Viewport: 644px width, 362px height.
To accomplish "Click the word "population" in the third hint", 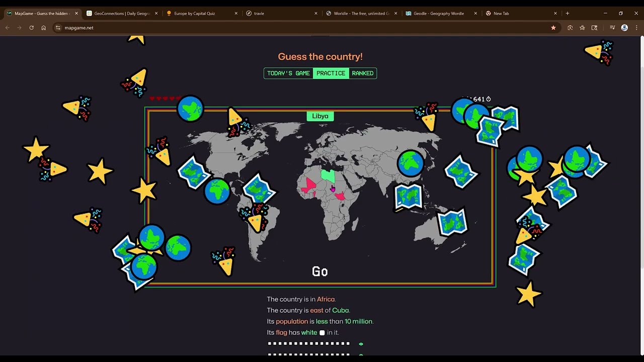I will pos(292,321).
